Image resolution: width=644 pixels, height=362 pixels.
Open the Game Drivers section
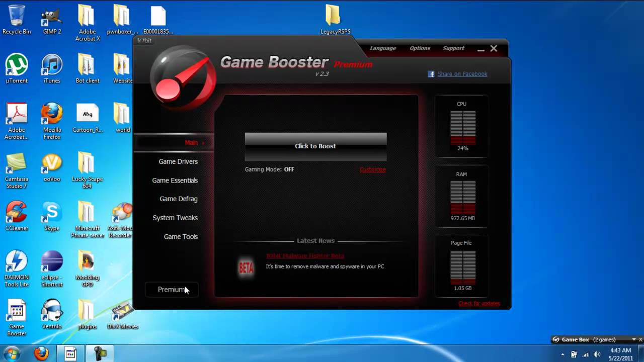pyautogui.click(x=178, y=161)
